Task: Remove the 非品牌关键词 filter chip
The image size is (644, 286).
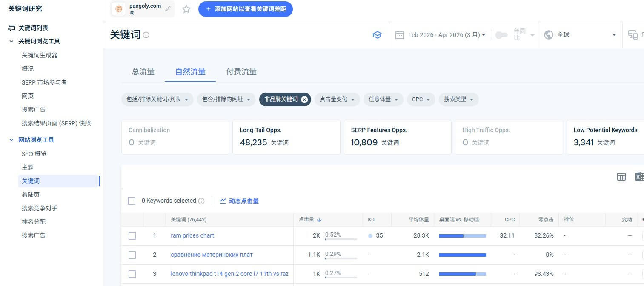Action: click(304, 99)
